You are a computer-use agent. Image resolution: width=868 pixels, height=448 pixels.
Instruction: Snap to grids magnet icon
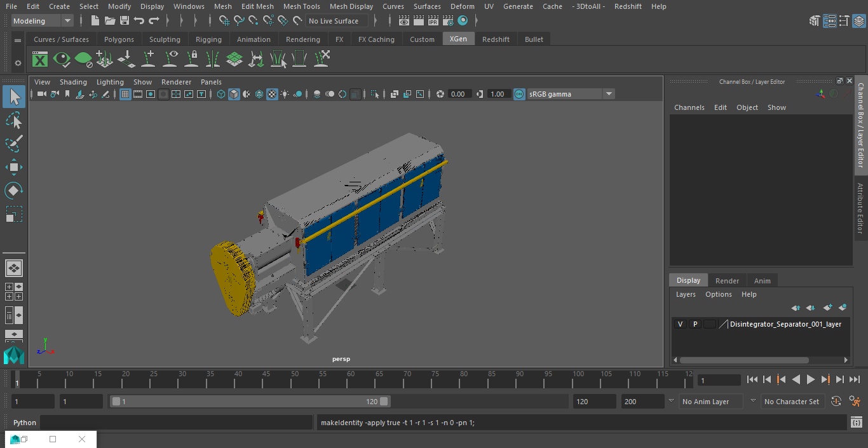pos(224,21)
